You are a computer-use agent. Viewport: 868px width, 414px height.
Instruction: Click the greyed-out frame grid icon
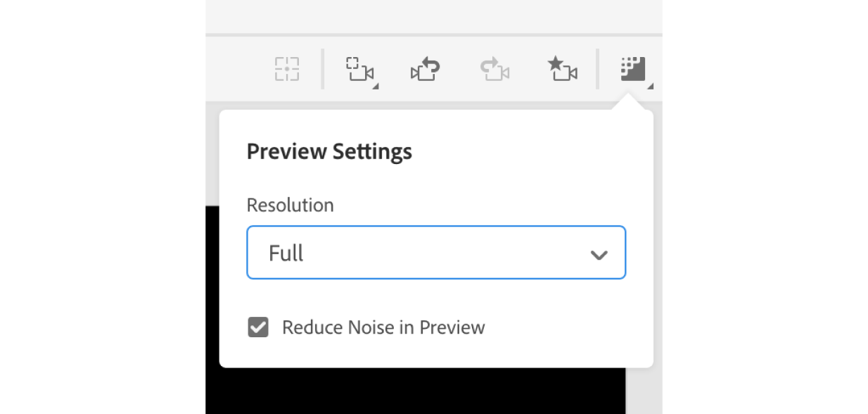[287, 69]
